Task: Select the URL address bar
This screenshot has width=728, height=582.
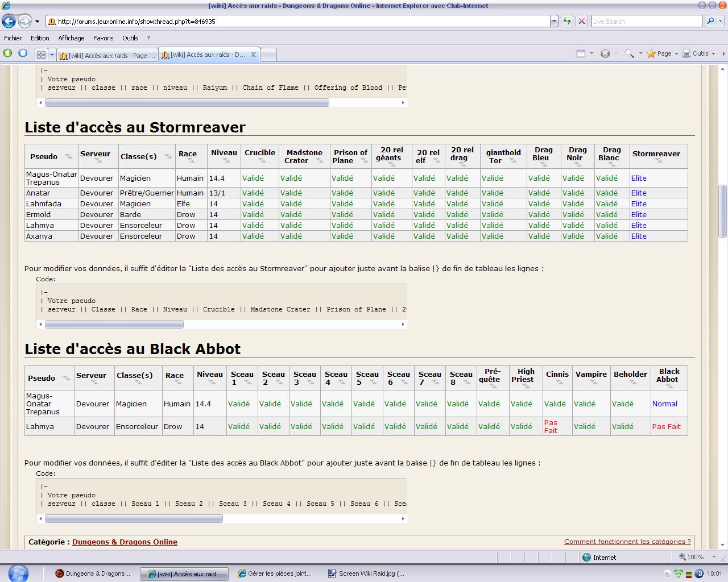Action: (x=297, y=22)
